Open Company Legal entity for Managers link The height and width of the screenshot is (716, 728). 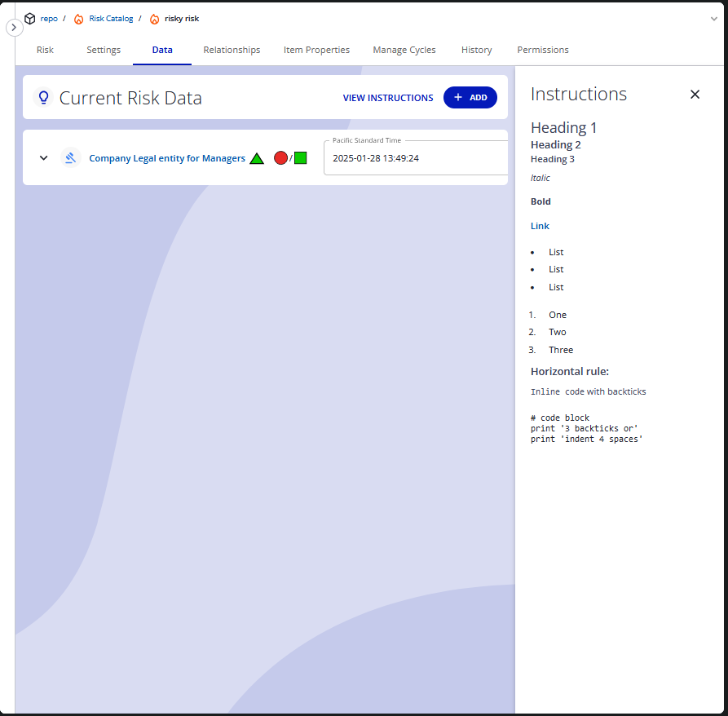167,158
